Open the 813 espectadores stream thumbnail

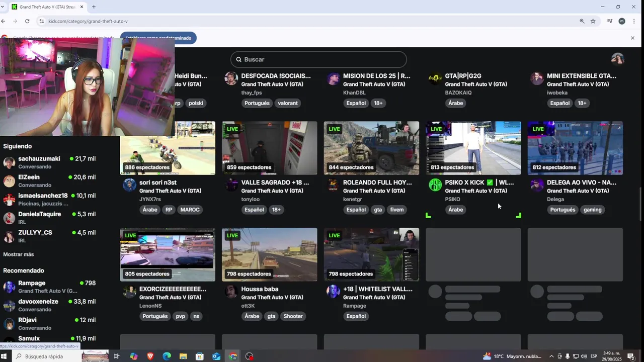[473, 148]
